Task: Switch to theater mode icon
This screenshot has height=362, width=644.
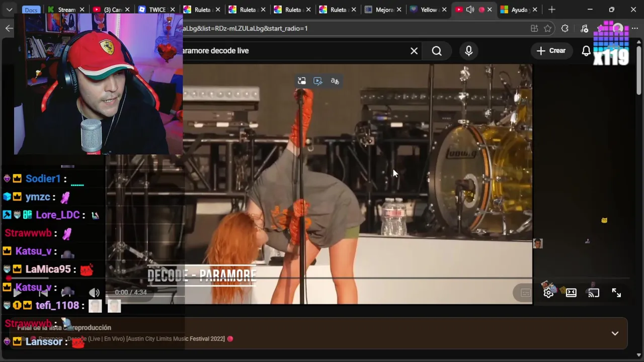Action: [x=571, y=293]
